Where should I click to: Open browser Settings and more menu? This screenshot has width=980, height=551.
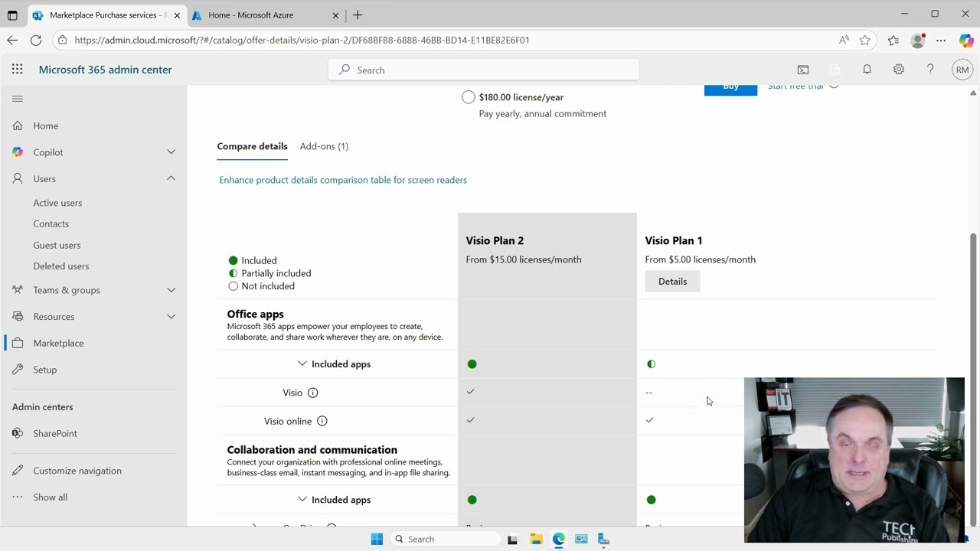(941, 40)
